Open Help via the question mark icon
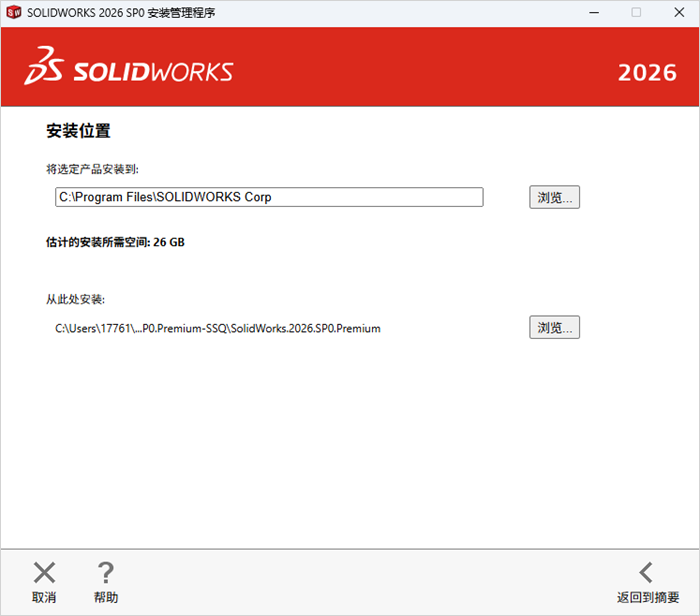Image resolution: width=700 pixels, height=616 pixels. point(105,572)
